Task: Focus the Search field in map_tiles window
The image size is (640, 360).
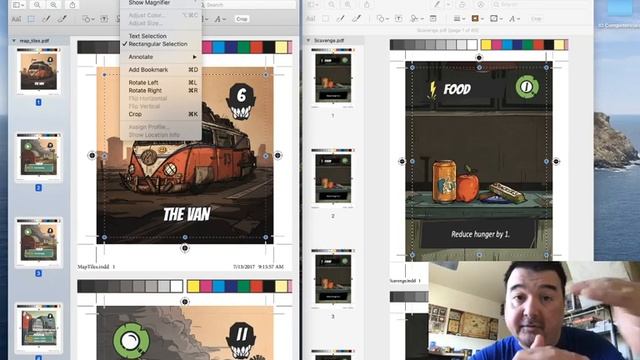Action: click(x=250, y=5)
